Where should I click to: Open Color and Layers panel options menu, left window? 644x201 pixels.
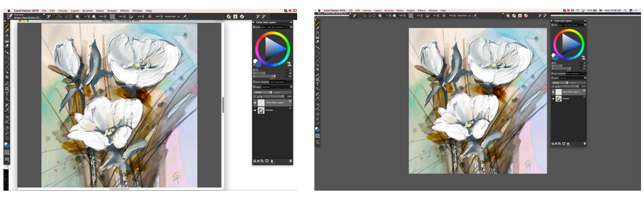[291, 22]
